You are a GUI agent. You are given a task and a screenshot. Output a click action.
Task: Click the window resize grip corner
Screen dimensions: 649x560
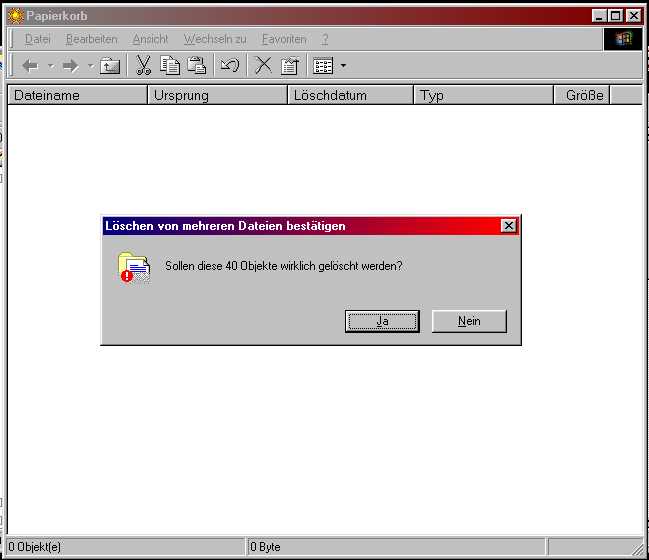pyautogui.click(x=637, y=548)
